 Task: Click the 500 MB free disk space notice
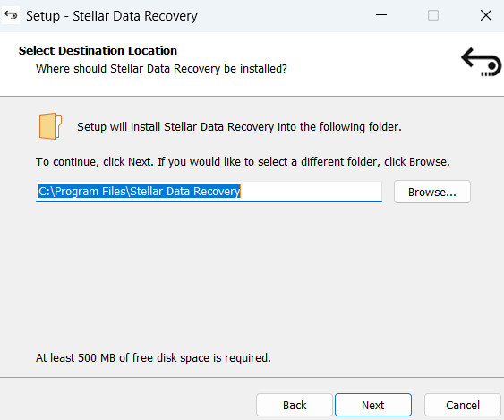pyautogui.click(x=153, y=357)
